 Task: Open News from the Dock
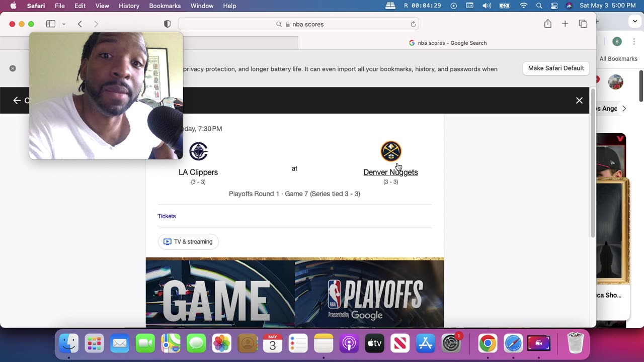click(400, 343)
